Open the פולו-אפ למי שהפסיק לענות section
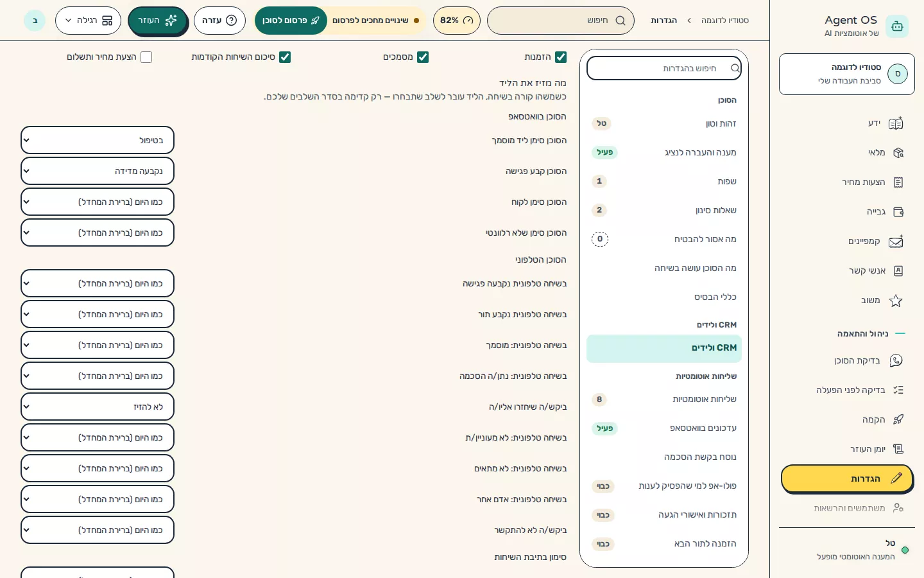 664,486
